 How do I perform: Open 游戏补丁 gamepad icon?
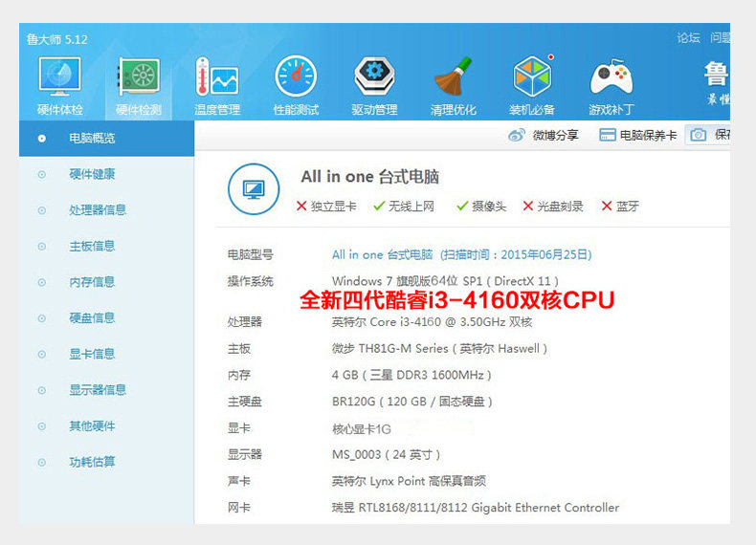(x=611, y=77)
